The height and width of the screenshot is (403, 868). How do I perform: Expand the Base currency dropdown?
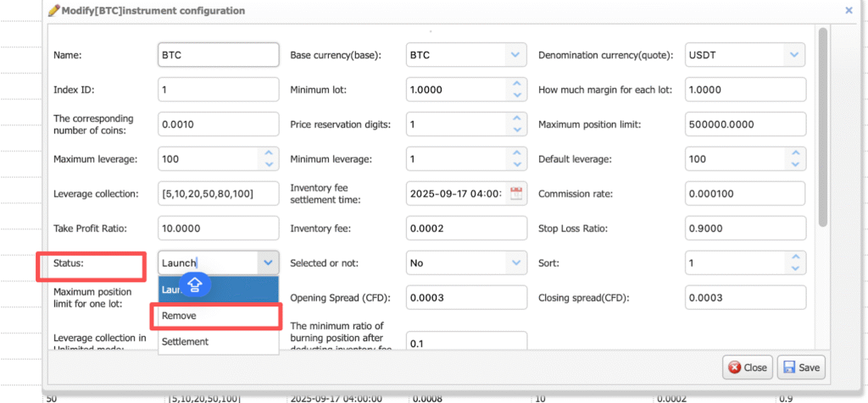pyautogui.click(x=515, y=55)
